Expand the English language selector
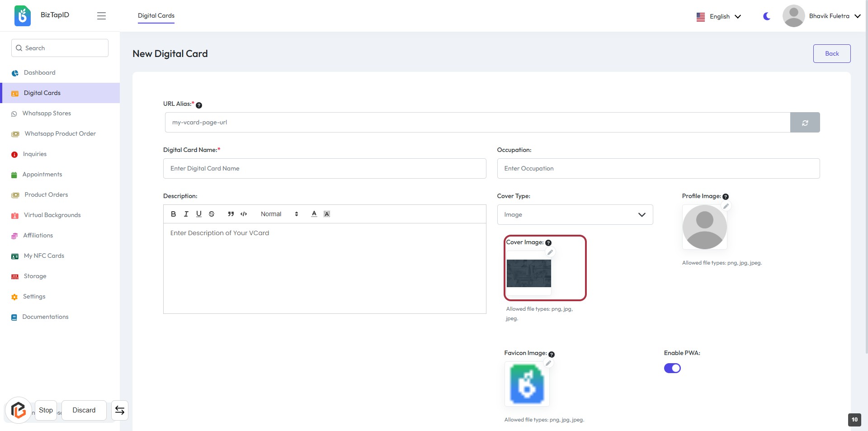 (x=719, y=16)
